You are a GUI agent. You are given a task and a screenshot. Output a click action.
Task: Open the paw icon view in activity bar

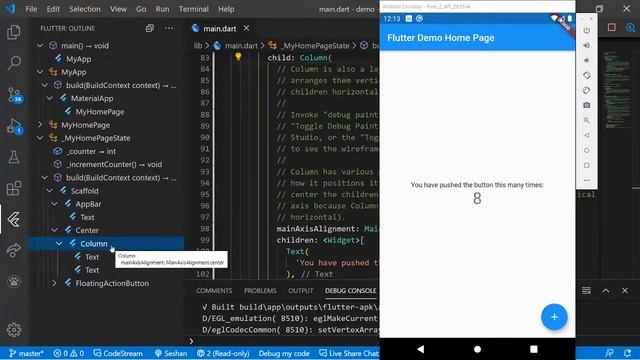(14, 281)
